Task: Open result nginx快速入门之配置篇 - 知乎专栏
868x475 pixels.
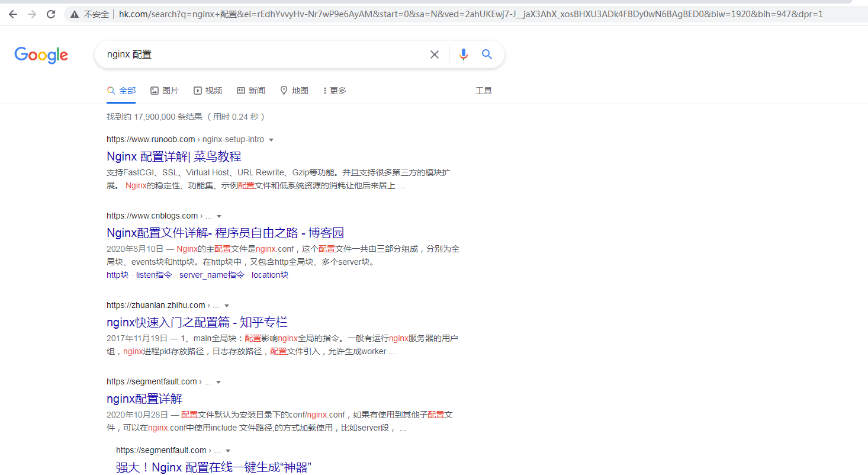Action: 197,322
